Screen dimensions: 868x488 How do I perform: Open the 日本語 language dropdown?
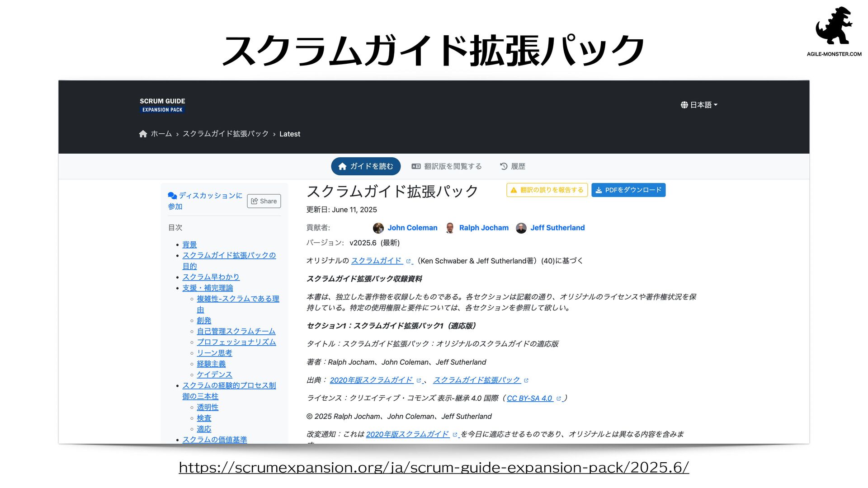699,105
